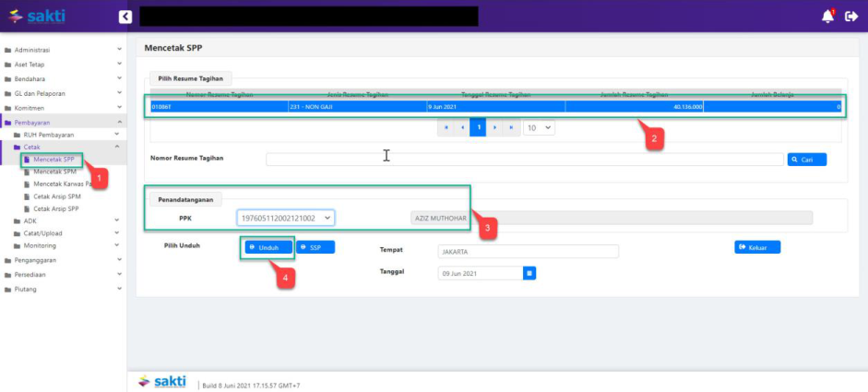Click the logout icon in header
The height and width of the screenshot is (392, 868).
point(851,16)
